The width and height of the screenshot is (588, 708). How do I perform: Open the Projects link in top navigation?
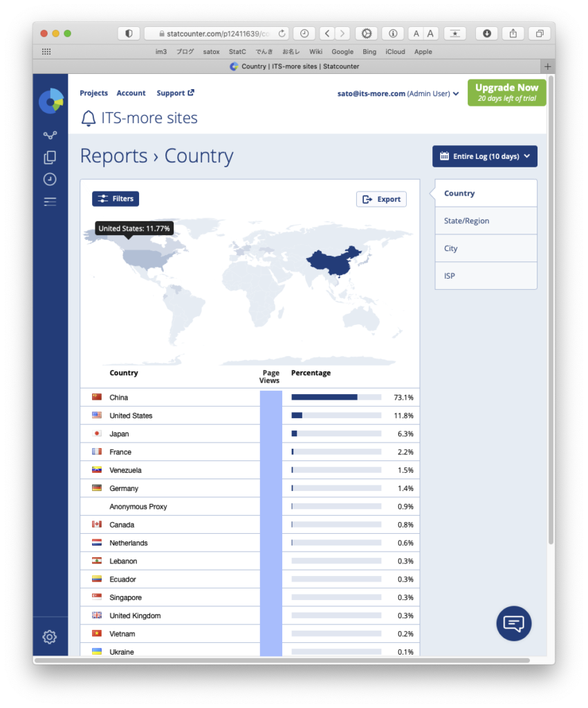point(93,93)
